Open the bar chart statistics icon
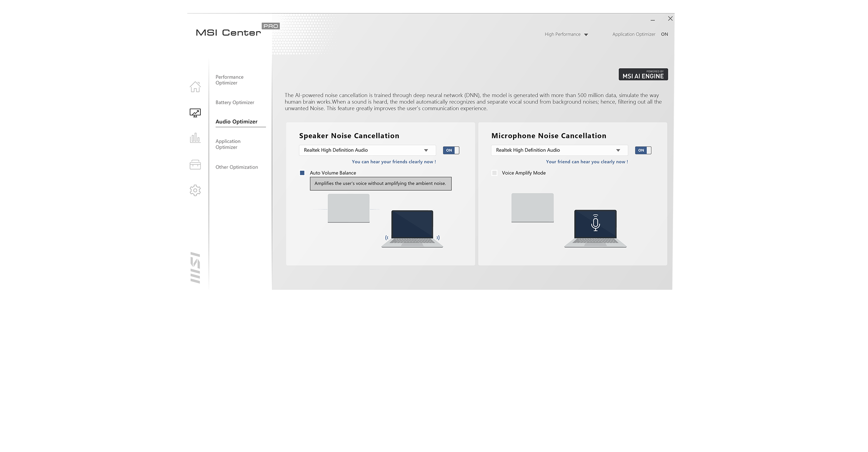 tap(195, 138)
